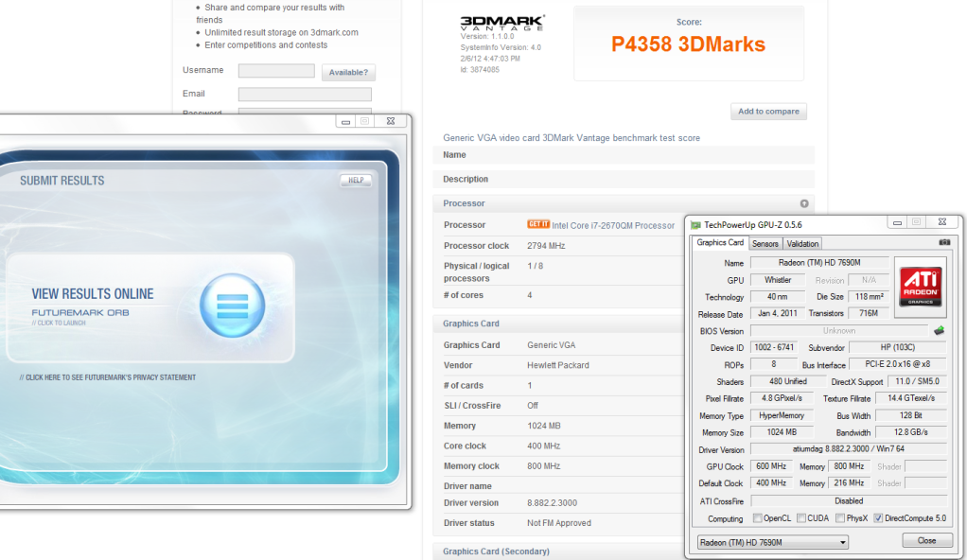Open the Radeon HD 7690M card selector dropdown
Screen dimensions: 967x560
pyautogui.click(x=773, y=542)
